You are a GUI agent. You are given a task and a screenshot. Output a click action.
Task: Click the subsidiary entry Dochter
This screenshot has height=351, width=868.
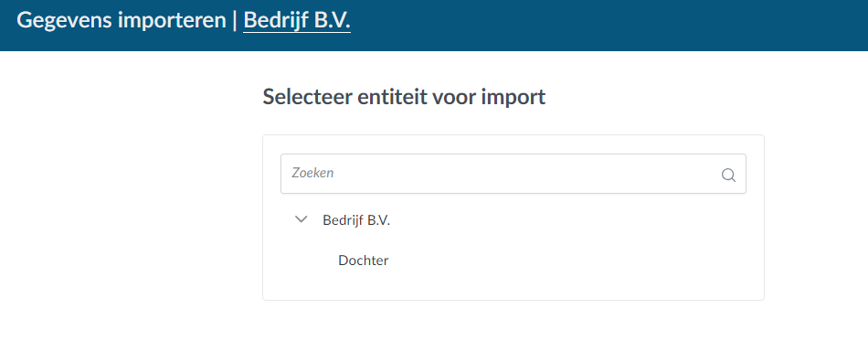point(363,261)
